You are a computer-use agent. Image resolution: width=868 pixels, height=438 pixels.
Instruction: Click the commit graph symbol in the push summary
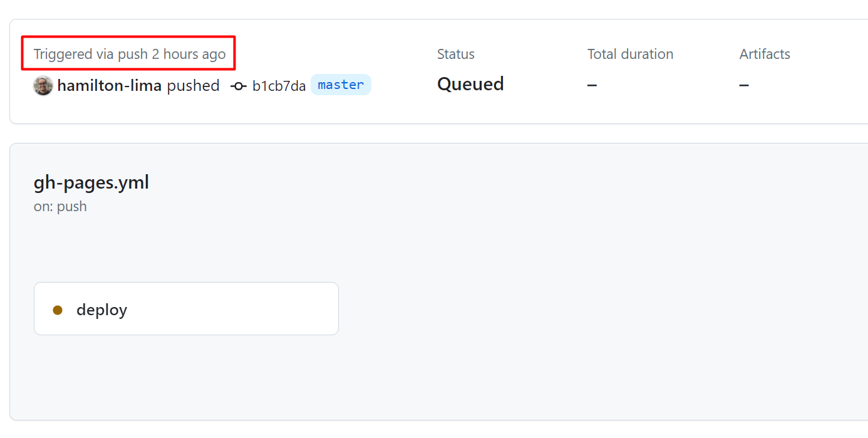click(x=238, y=85)
